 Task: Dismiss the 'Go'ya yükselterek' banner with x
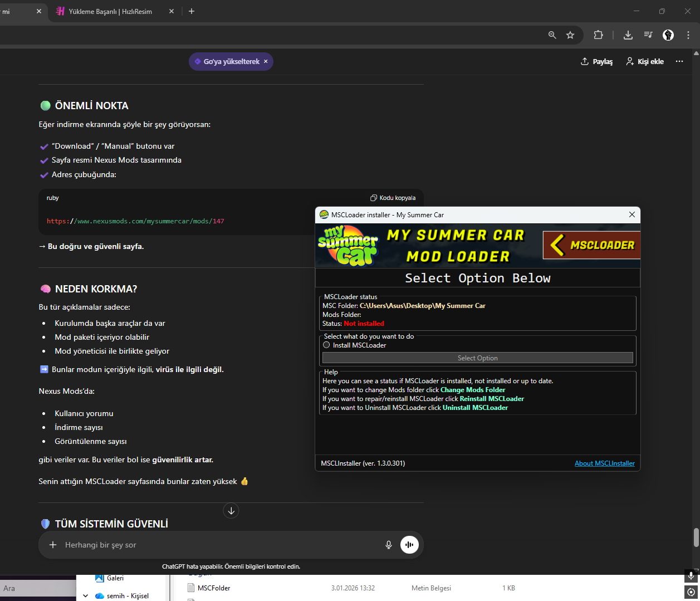pos(266,62)
